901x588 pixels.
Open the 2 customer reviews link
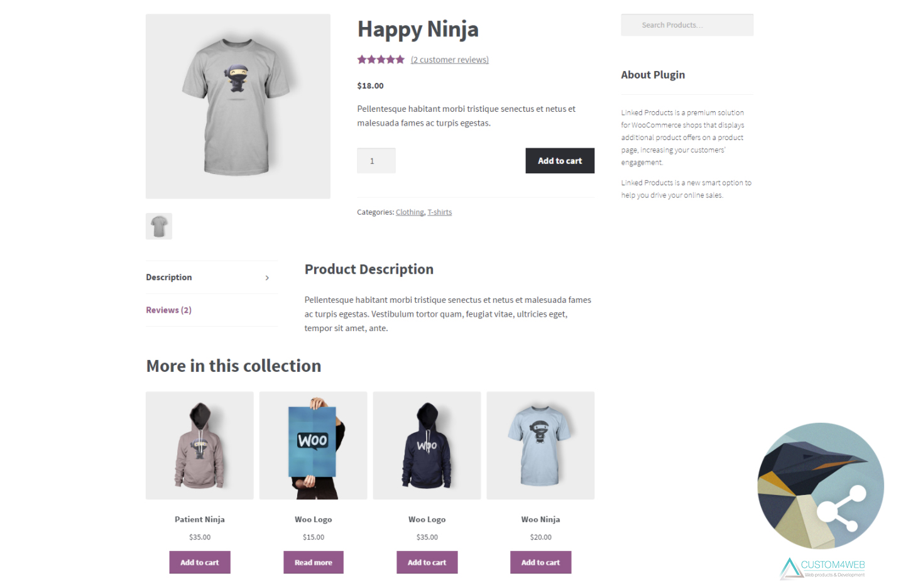(450, 60)
